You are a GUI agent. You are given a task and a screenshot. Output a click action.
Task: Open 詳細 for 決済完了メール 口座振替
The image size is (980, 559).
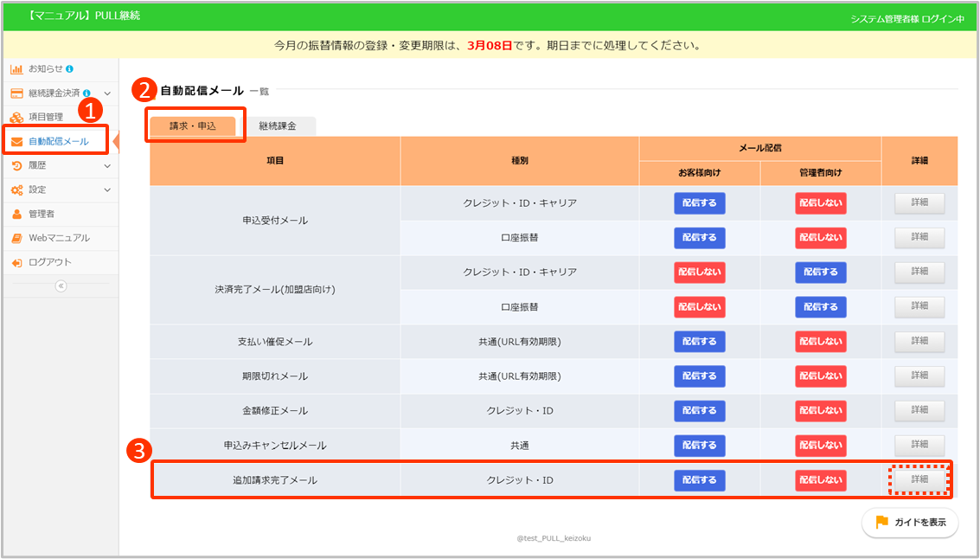[x=919, y=306]
